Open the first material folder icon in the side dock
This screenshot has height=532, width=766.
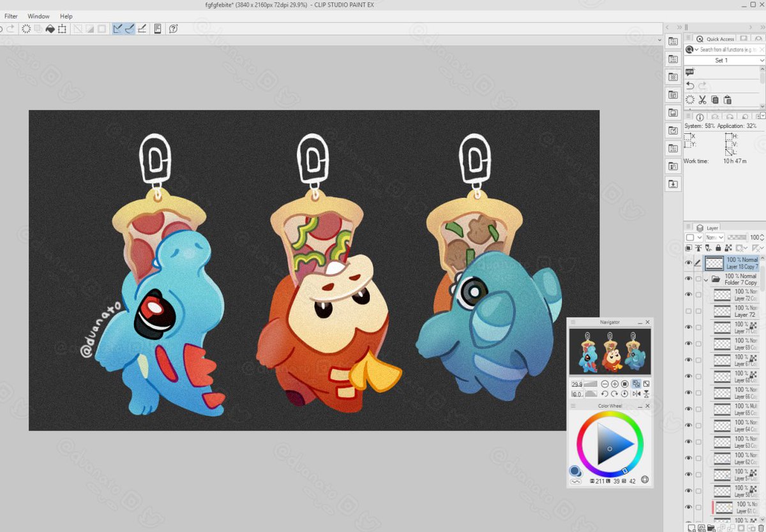pos(673,41)
